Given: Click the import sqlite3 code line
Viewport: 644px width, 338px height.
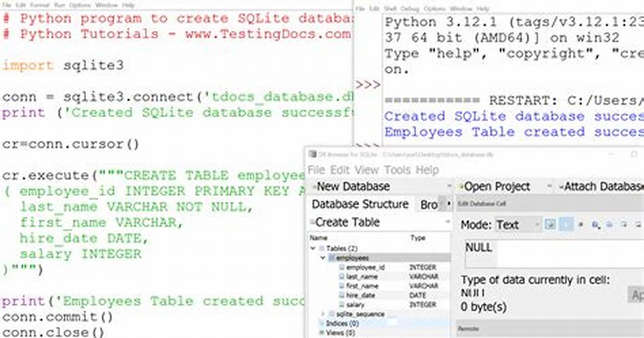Looking at the screenshot, I should coord(63,66).
